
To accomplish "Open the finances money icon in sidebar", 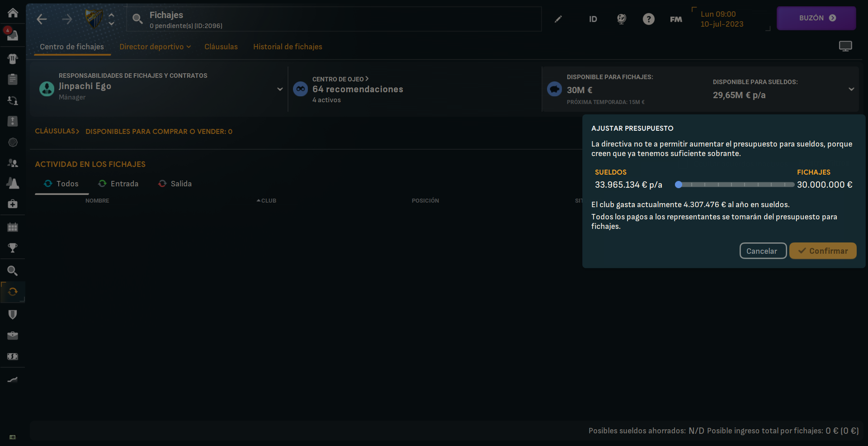I will [13, 356].
